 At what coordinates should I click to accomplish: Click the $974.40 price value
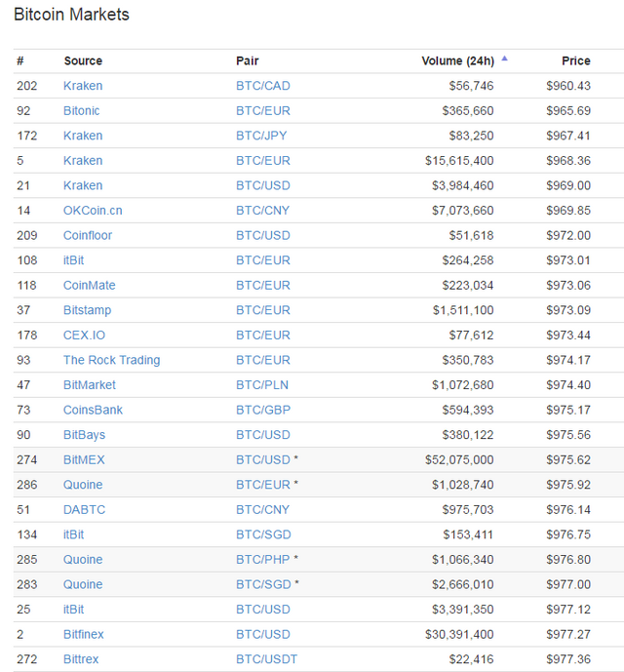[x=568, y=385]
